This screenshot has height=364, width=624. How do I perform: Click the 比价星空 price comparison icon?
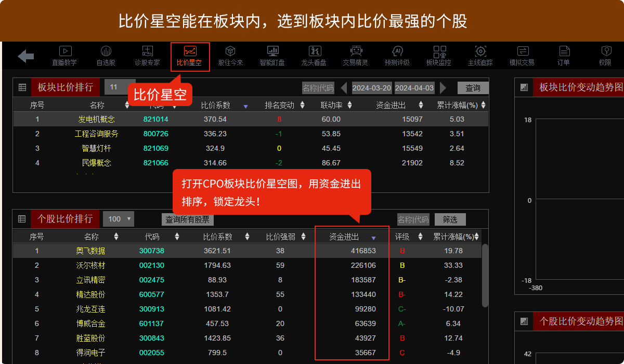click(x=190, y=56)
